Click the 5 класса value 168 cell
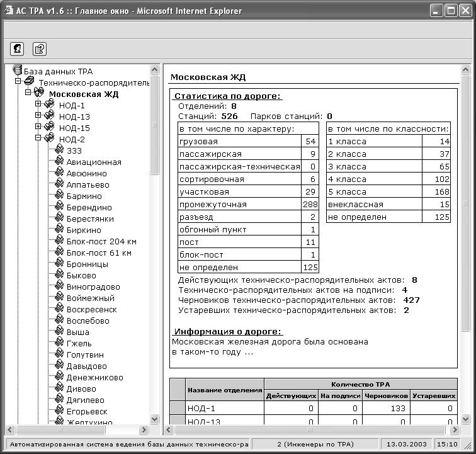The height and width of the screenshot is (454, 476). coord(436,191)
